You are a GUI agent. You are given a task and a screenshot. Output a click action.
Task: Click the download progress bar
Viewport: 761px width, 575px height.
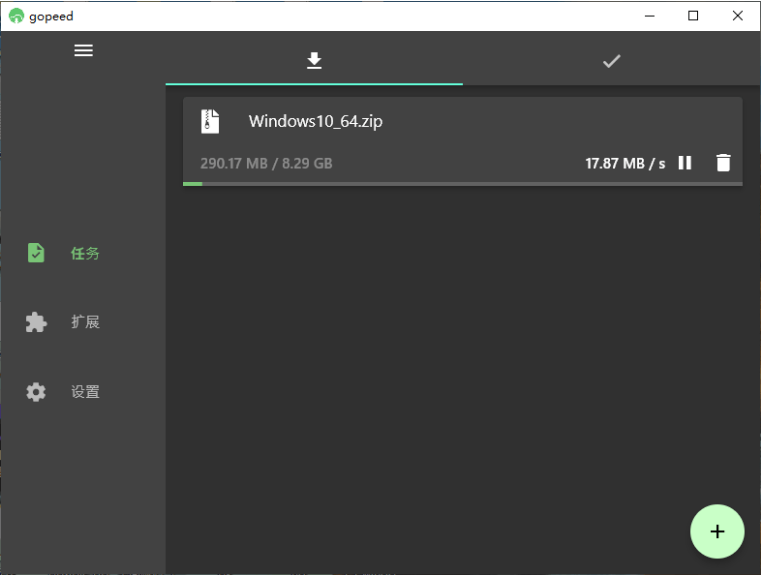click(463, 184)
